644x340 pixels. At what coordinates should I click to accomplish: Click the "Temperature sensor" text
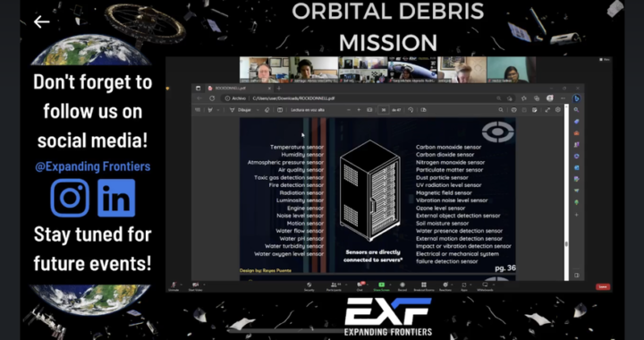point(297,147)
